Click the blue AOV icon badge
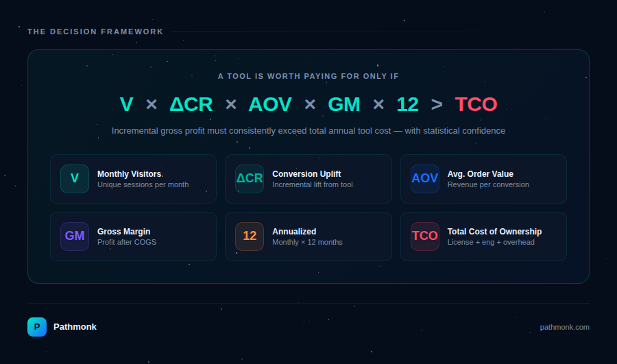 [424, 179]
